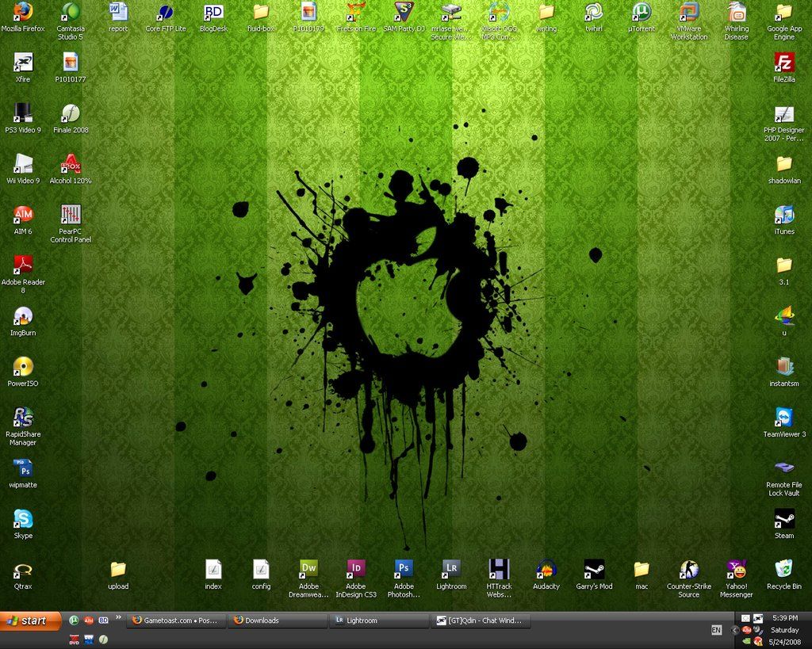The image size is (812, 649).
Task: Open the Wii Video 9 icon
Action: click(23, 170)
